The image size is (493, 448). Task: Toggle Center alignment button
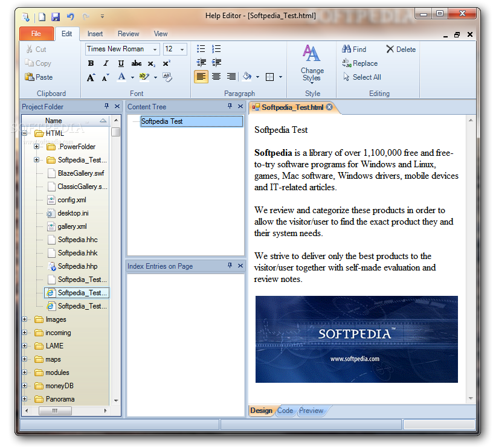(x=216, y=77)
